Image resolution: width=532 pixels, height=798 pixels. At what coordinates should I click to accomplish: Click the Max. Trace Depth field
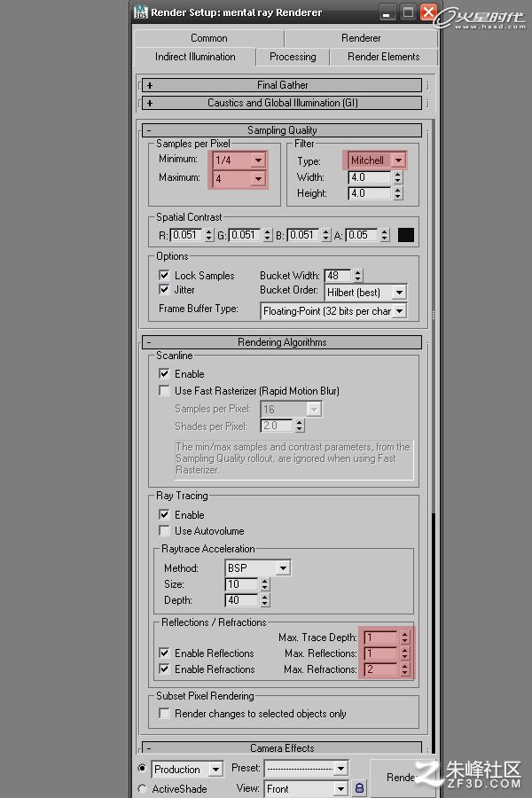tap(380, 638)
